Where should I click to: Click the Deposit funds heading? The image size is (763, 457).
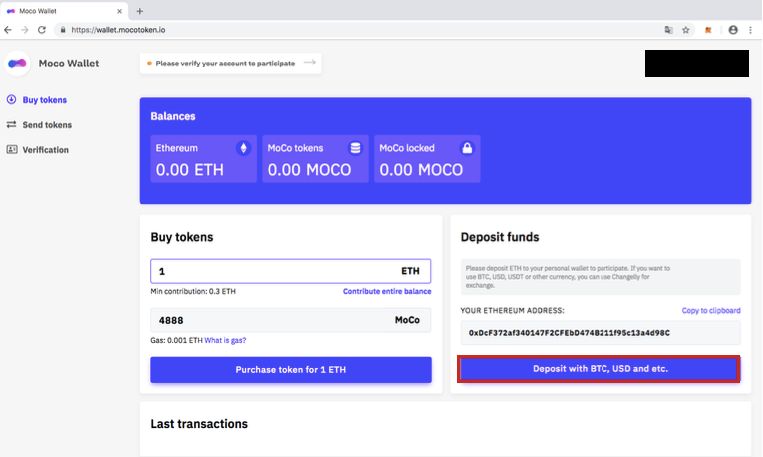500,237
